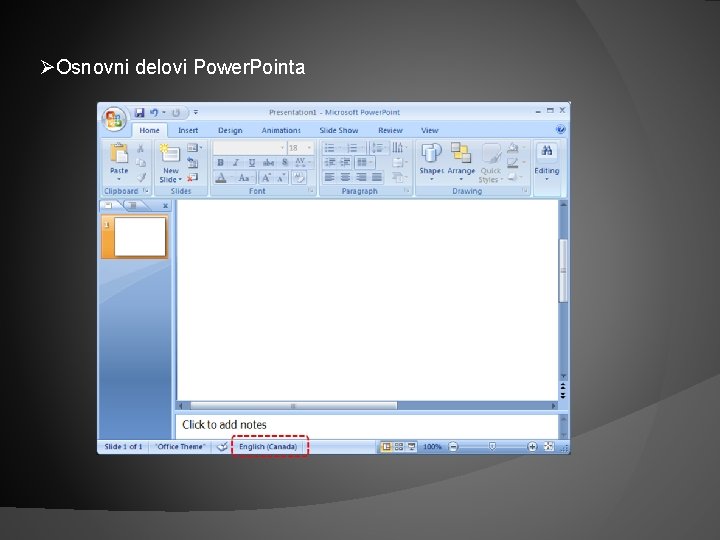The width and height of the screenshot is (720, 540).
Task: Switch to the Home ribbon tab
Action: click(149, 130)
